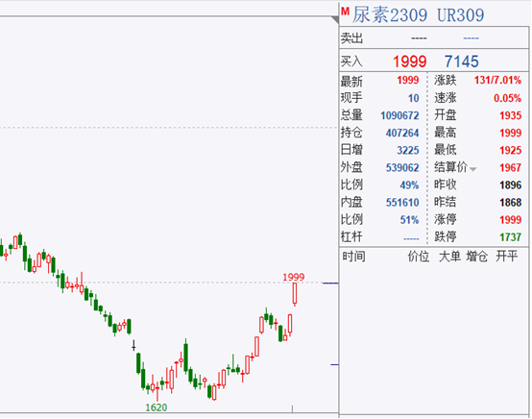Click the 增仓 column header
Screen dimensions: 532x419
pos(477,256)
